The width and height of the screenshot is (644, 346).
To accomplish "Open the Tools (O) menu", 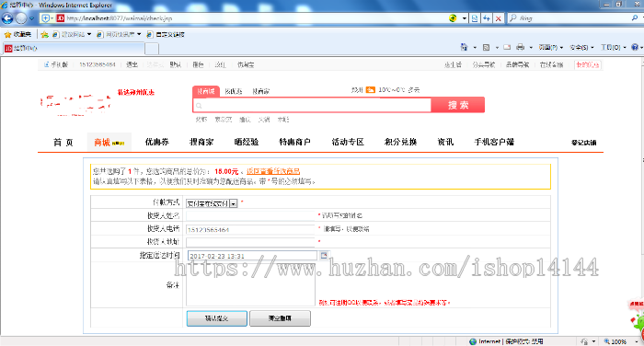I will (x=614, y=48).
